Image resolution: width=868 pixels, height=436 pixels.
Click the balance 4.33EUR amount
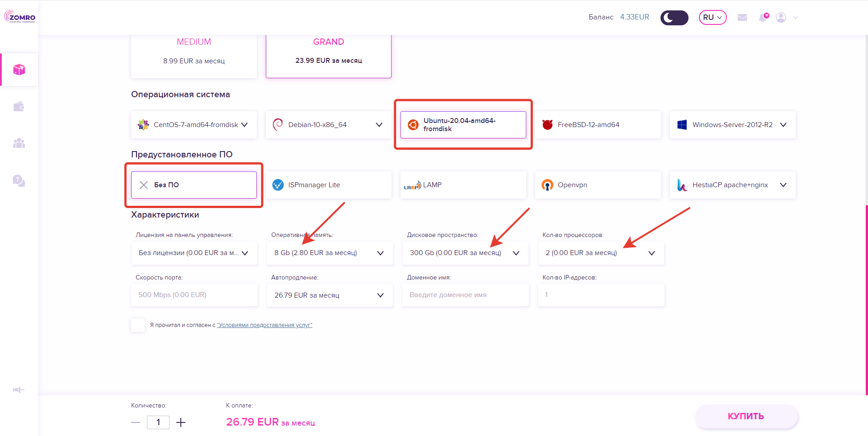(x=635, y=17)
